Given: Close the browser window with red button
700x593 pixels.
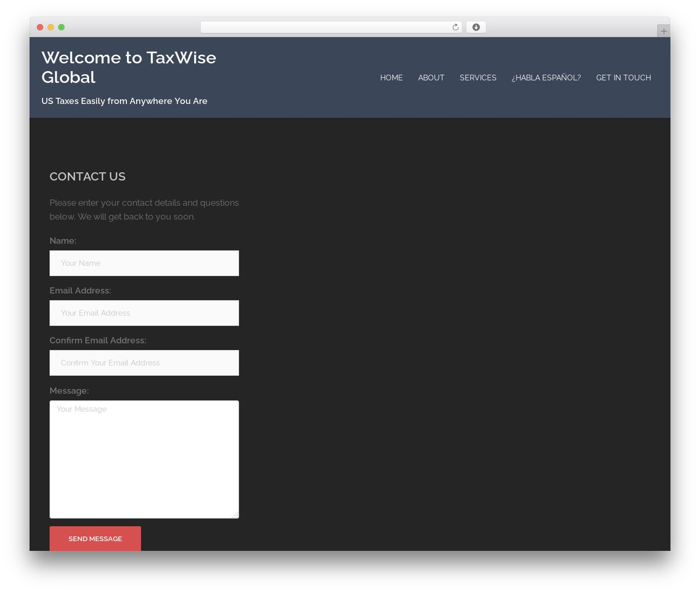Looking at the screenshot, I should click(40, 27).
